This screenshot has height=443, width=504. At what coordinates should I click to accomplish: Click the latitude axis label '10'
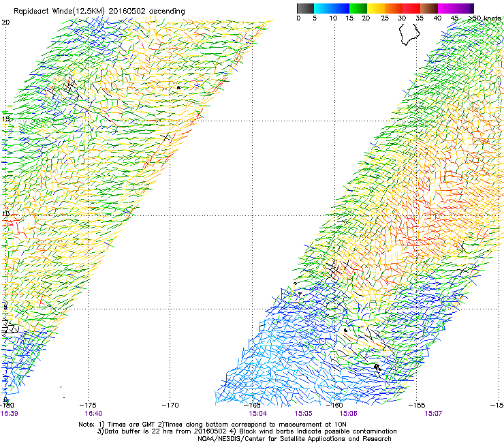pos(5,213)
